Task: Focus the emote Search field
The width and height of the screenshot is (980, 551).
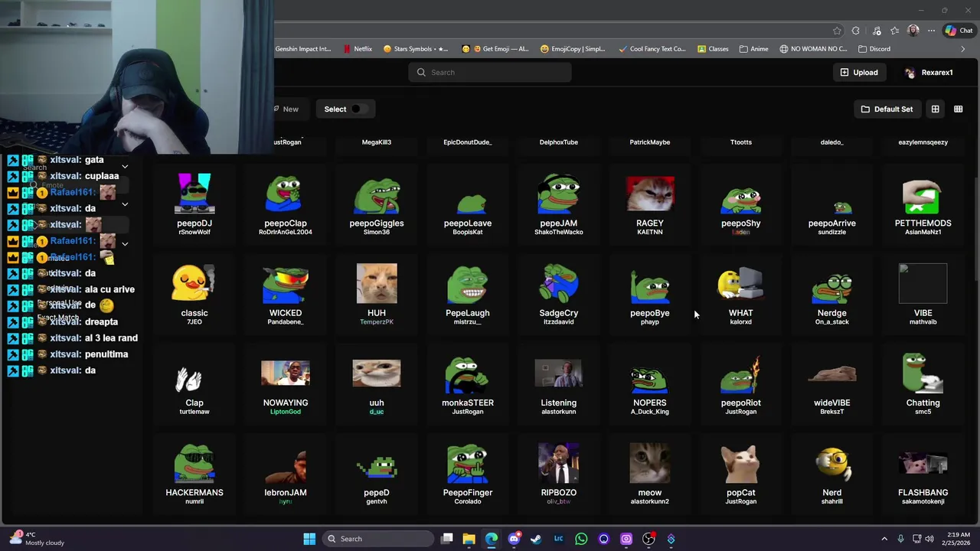Action: [x=490, y=72]
